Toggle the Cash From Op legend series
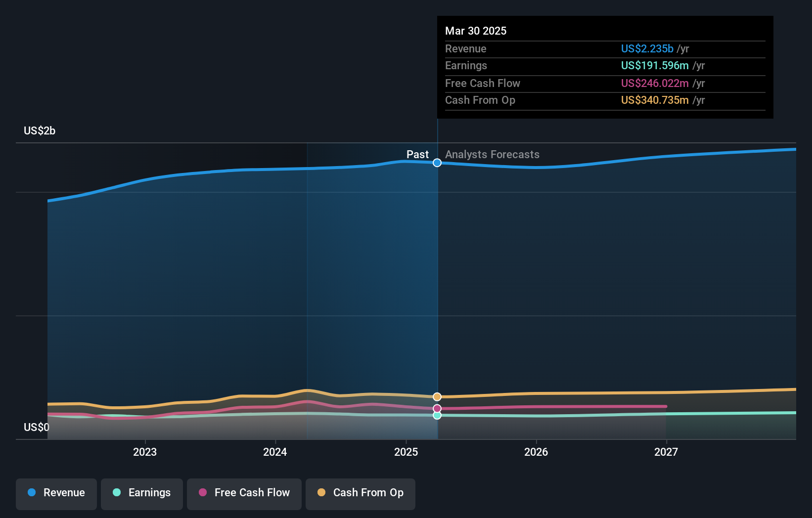 point(361,493)
